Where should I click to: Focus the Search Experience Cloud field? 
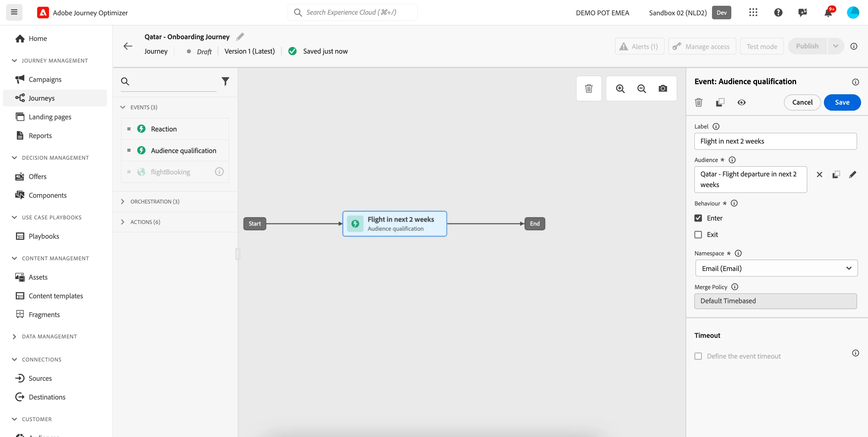[352, 12]
